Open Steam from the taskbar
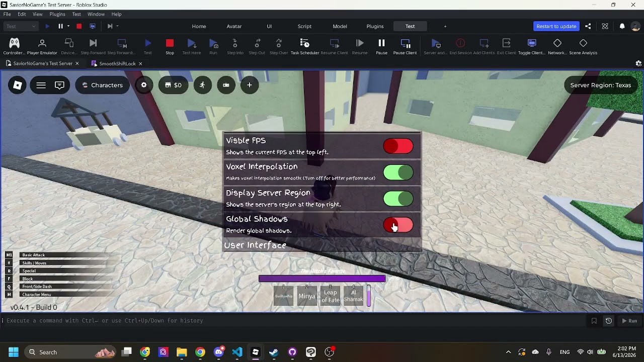The height and width of the screenshot is (362, 644). (x=274, y=352)
